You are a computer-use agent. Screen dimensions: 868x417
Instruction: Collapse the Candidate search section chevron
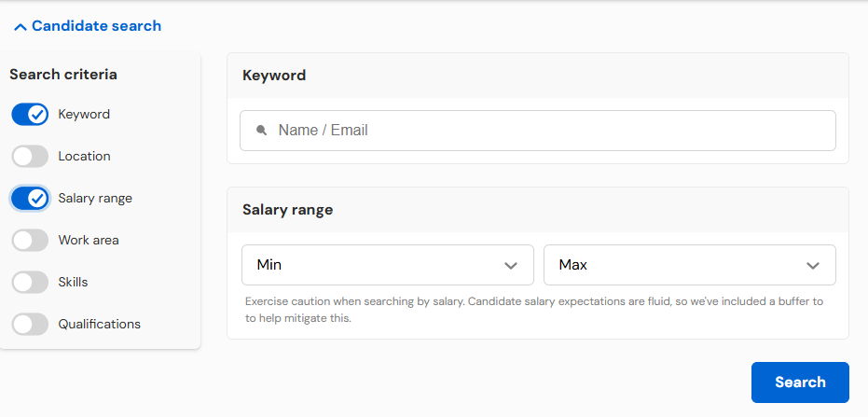[21, 26]
